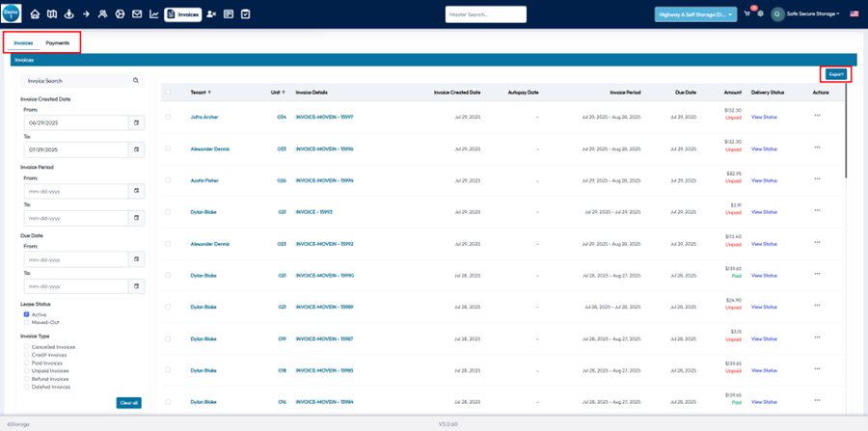Open the shopping cart icon
The width and height of the screenshot is (868, 431).
746,14
